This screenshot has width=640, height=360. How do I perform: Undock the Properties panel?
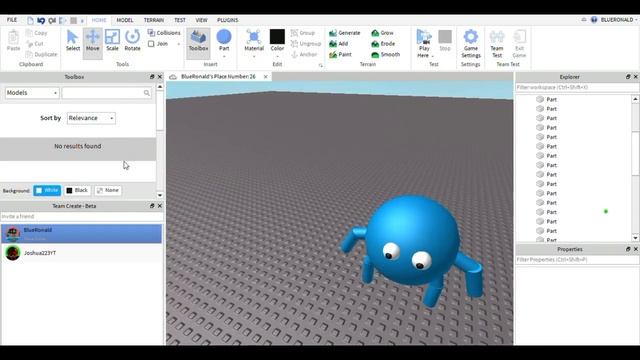(628, 249)
